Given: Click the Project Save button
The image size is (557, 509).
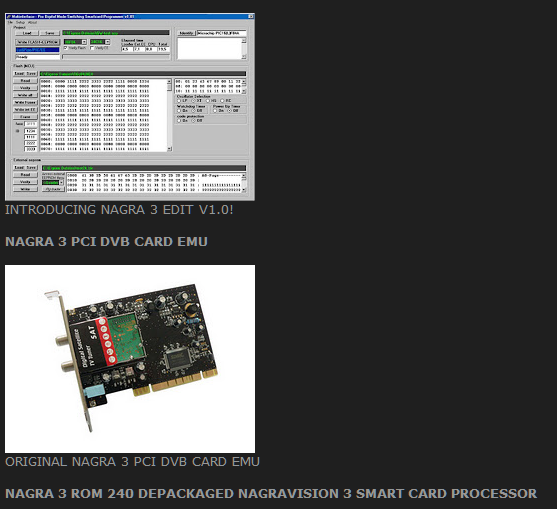Looking at the screenshot, I should (49, 33).
